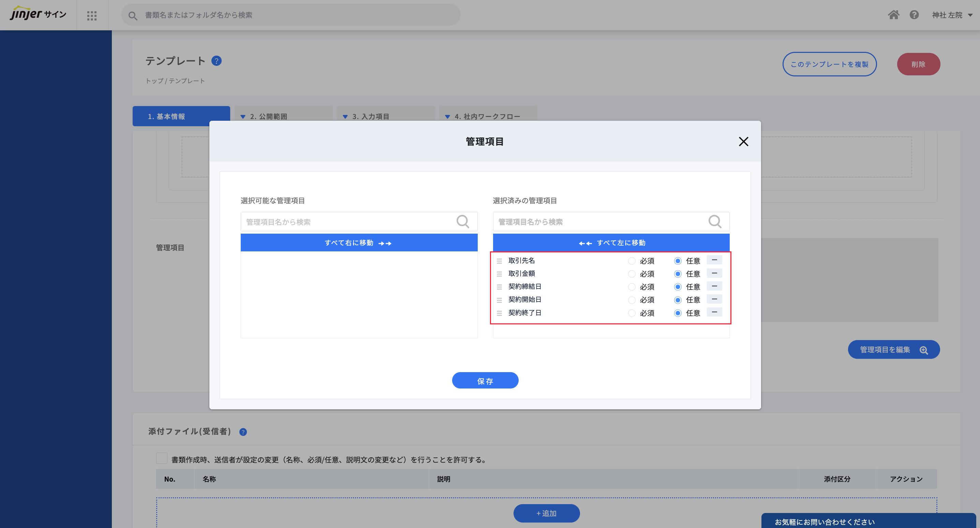
Task: Open the 神社 左院 user dropdown
Action: point(951,15)
